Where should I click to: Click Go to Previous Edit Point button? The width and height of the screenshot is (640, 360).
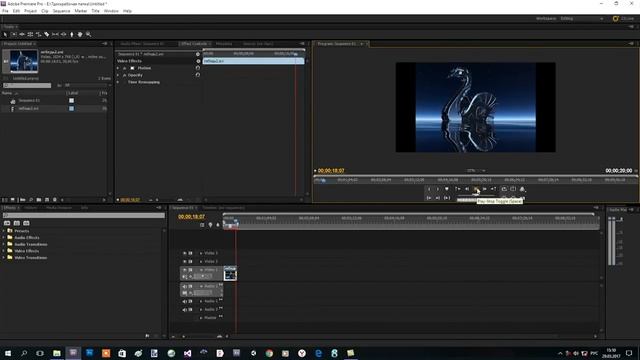tap(458, 189)
